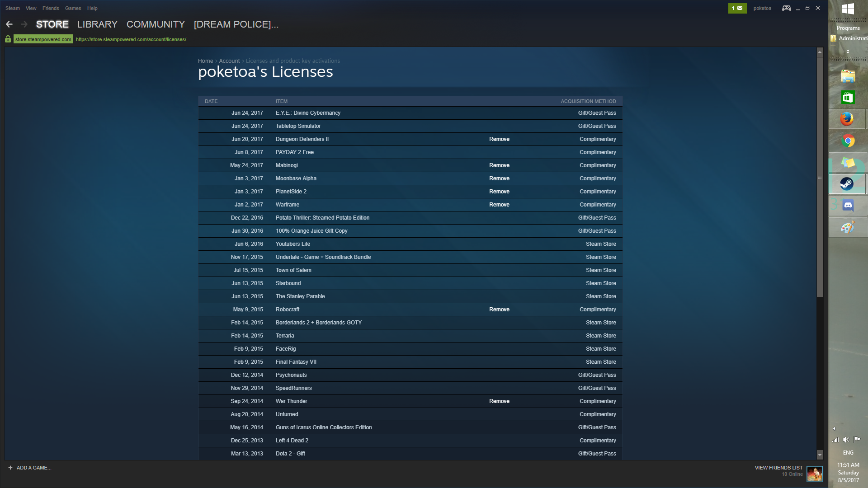Open Google Chrome from the taskbar

(x=848, y=141)
